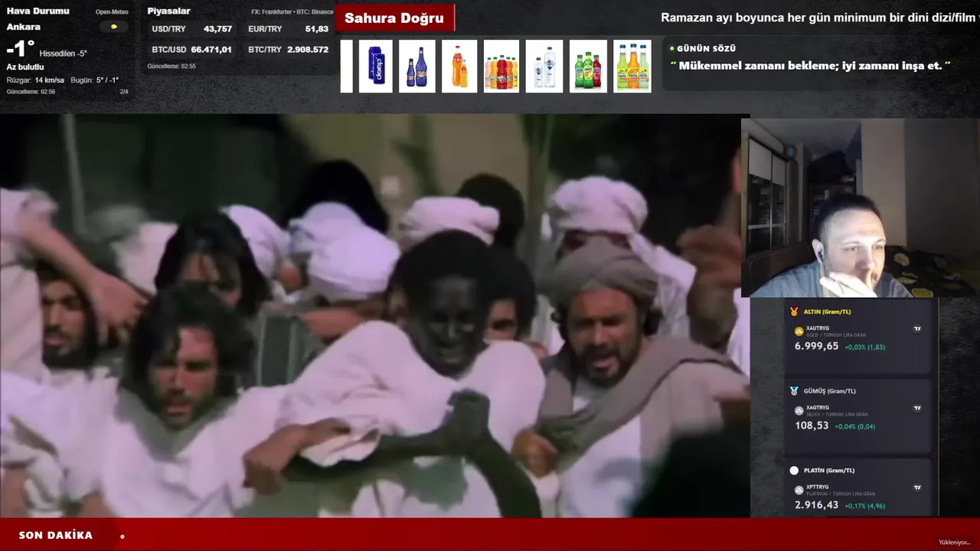Click the film video playing area
This screenshot has width=980, height=551.
pyautogui.click(x=375, y=316)
